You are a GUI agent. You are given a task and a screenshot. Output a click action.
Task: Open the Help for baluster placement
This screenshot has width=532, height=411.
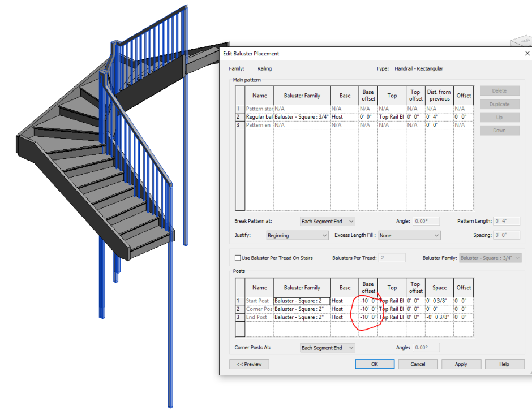pyautogui.click(x=504, y=364)
